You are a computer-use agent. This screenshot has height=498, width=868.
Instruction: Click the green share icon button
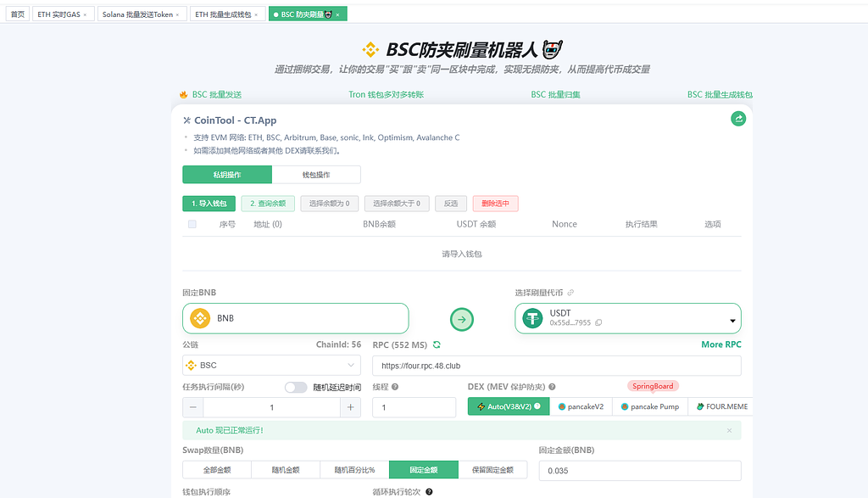pos(738,119)
